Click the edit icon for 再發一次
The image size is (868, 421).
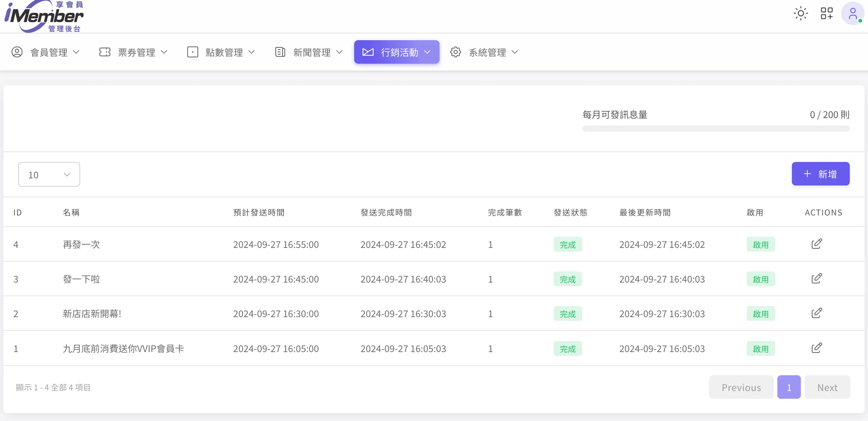point(816,244)
